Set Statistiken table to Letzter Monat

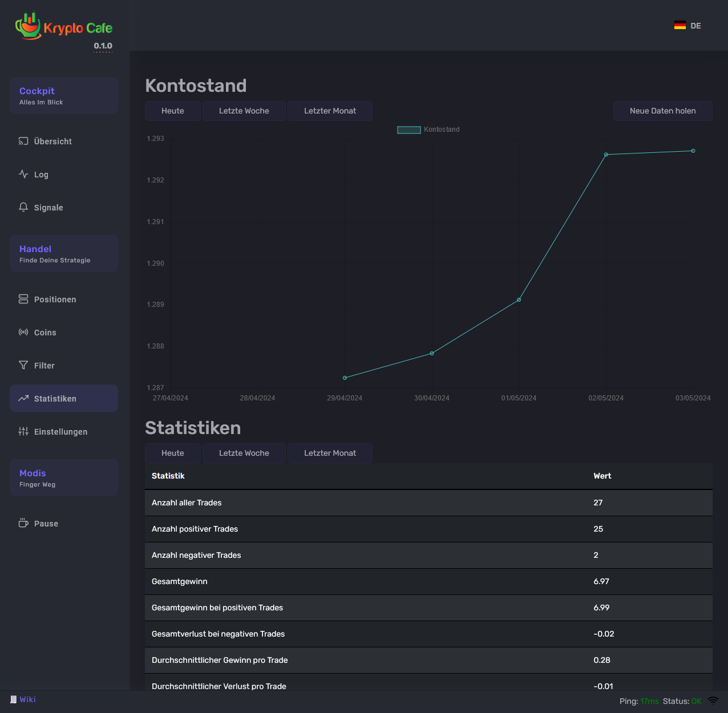coord(330,453)
